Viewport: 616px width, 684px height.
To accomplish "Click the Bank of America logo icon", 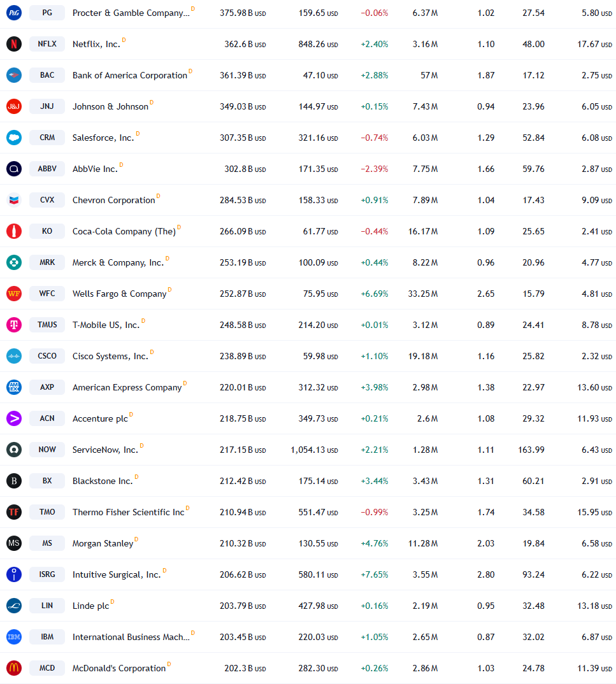I will click(14, 75).
